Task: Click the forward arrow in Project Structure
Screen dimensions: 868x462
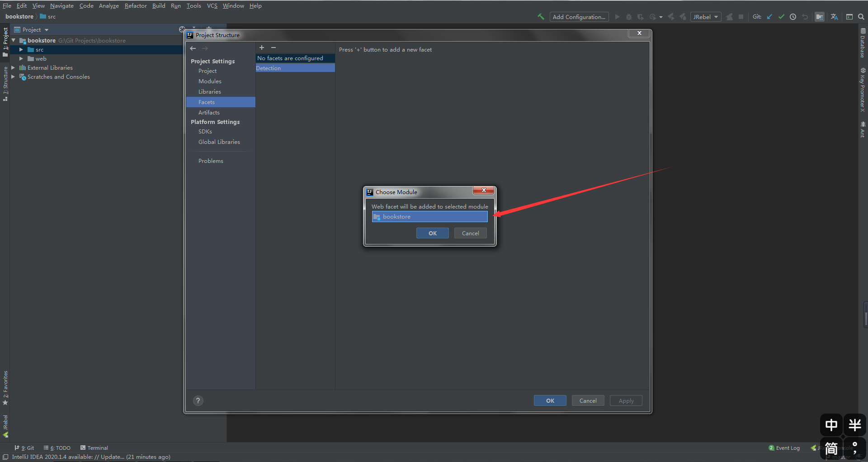Action: click(x=205, y=48)
